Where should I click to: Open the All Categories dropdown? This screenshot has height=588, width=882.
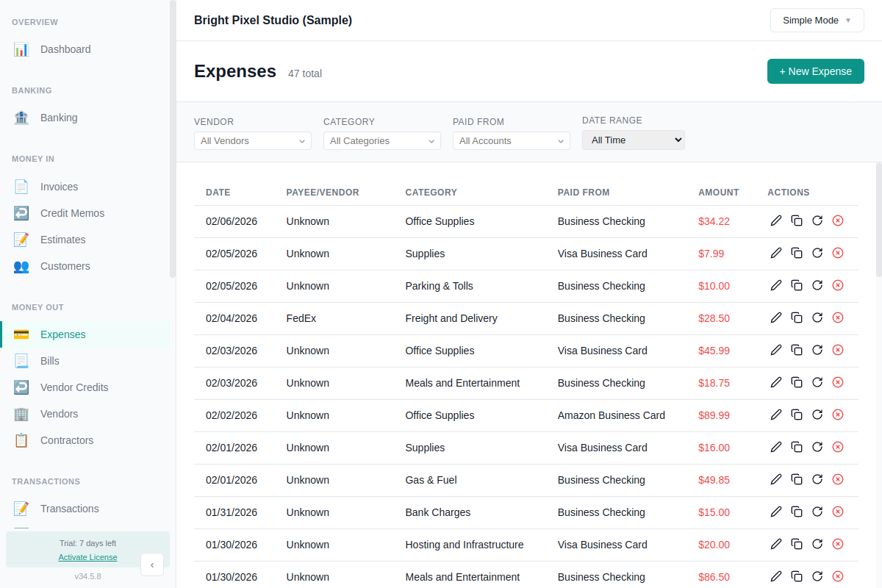coord(381,140)
